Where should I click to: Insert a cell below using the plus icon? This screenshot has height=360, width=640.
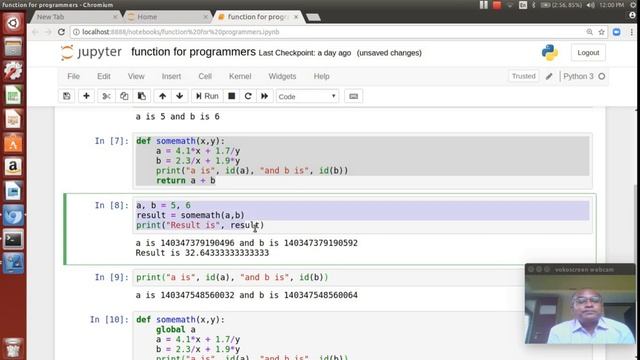pyautogui.click(x=86, y=96)
